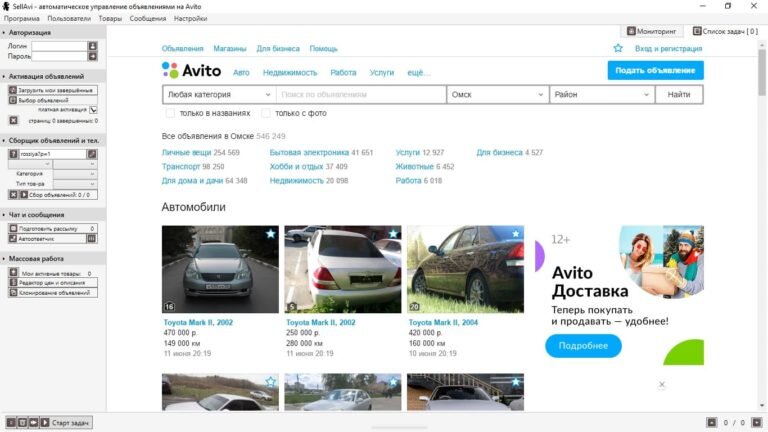Open the Омск city dropdown
768x432 pixels.
pos(497,95)
